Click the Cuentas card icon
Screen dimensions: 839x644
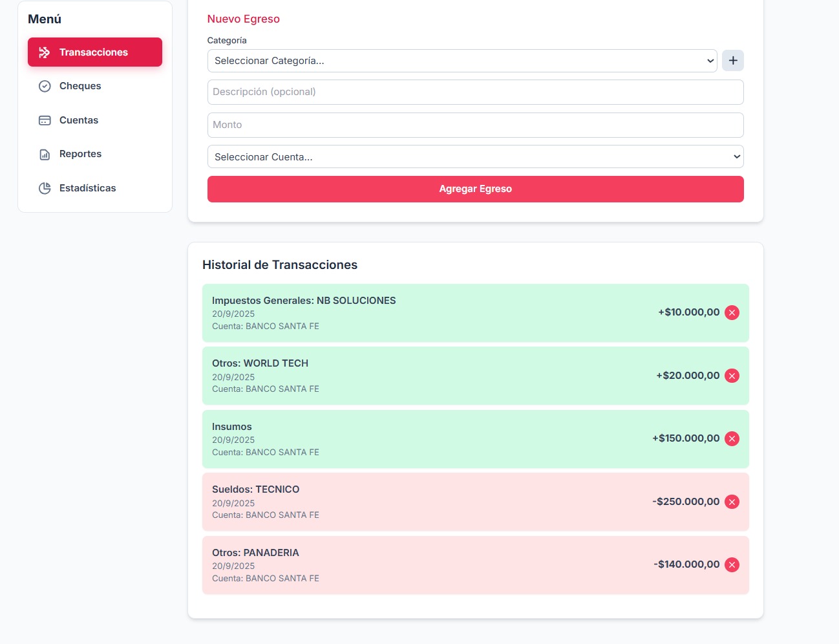(45, 120)
